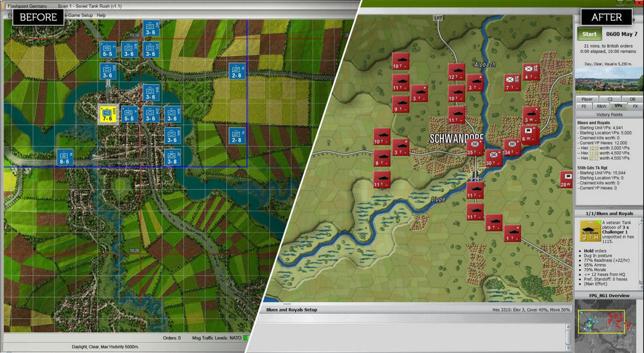Click '1/1/Blues and Royals' unit heading
This screenshot has height=353, width=644.
click(x=609, y=214)
